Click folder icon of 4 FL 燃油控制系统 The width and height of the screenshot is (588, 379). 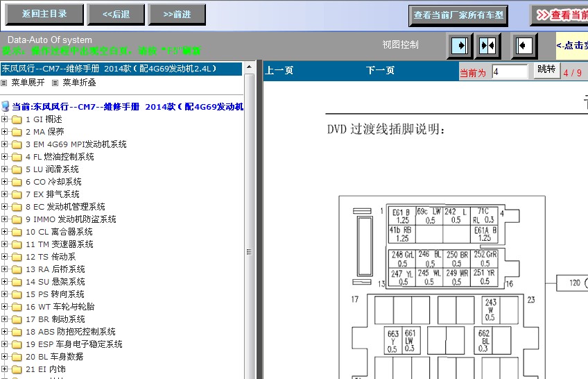17,157
